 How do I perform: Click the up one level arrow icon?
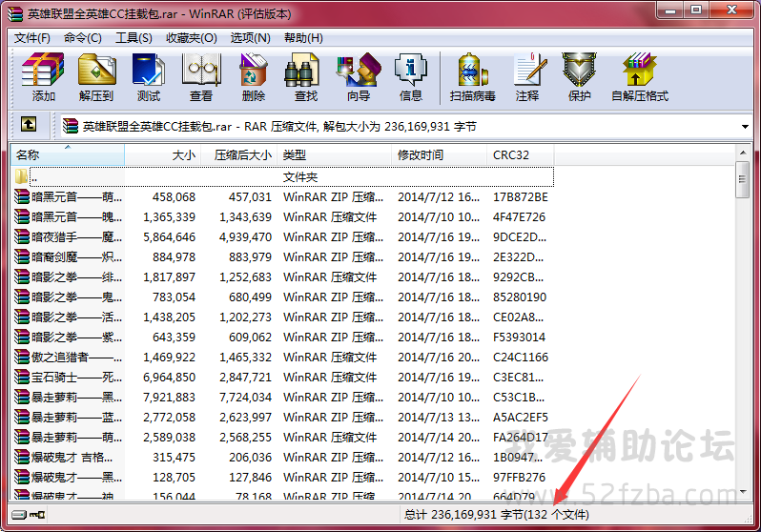[29, 125]
